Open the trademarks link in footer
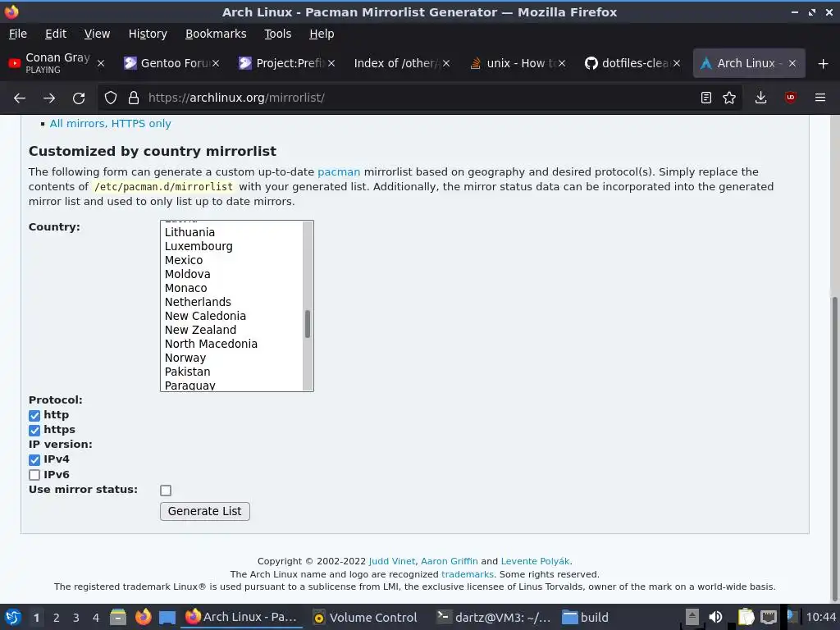Image resolution: width=840 pixels, height=630 pixels. (467, 574)
